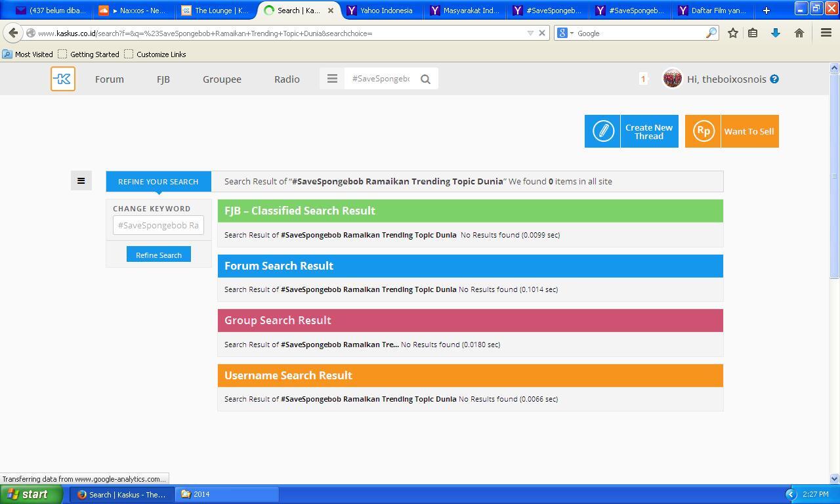Open the Downloads arrow icon
840x504 pixels.
tap(775, 33)
